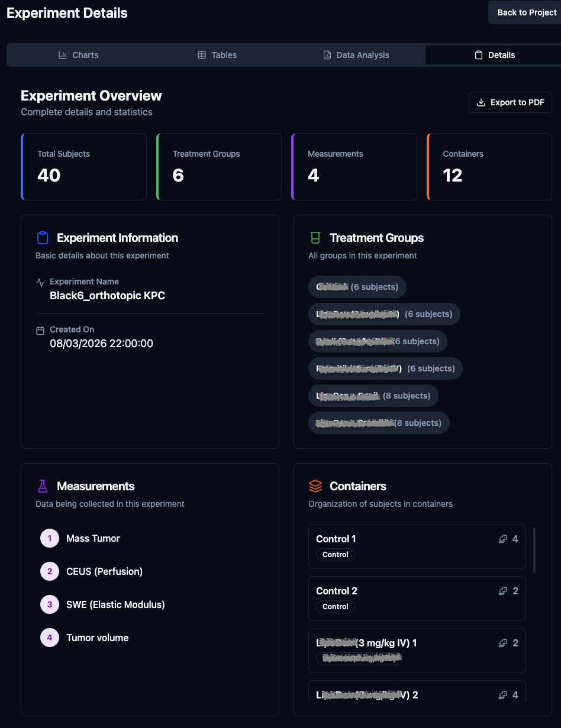
Task: Click the Experiment Overview heading
Action: (91, 96)
